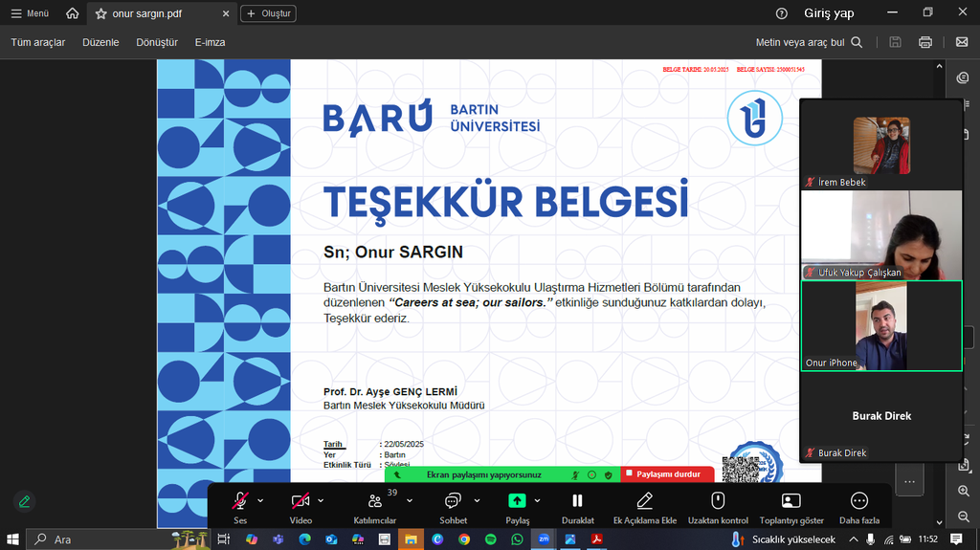This screenshot has width=980, height=550.
Task: Click the save floppy-disk icon
Action: 895,42
